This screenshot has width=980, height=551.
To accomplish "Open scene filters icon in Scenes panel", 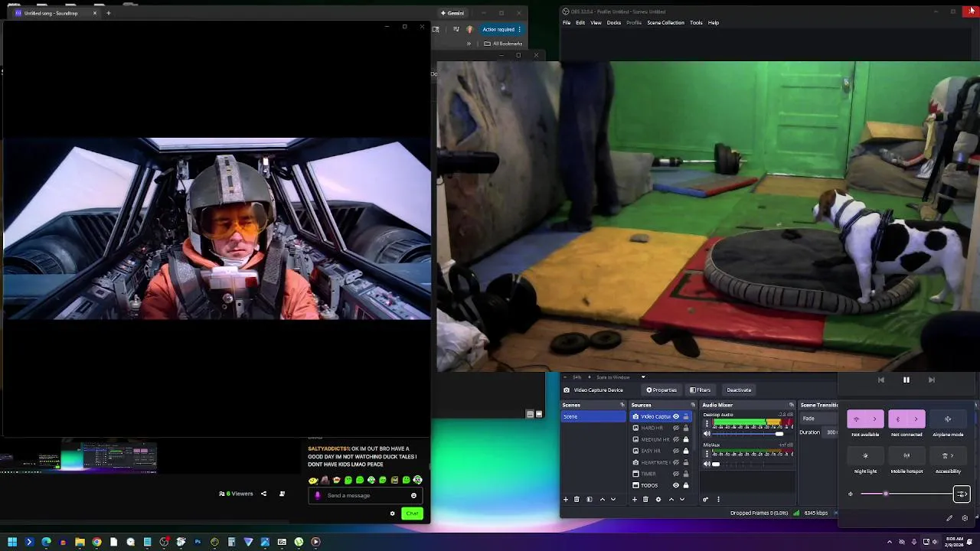I will point(590,499).
